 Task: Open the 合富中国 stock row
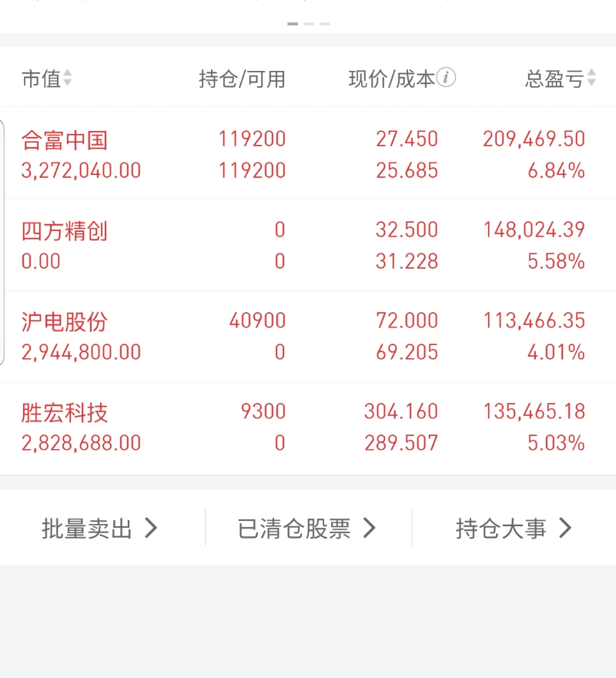pos(65,140)
